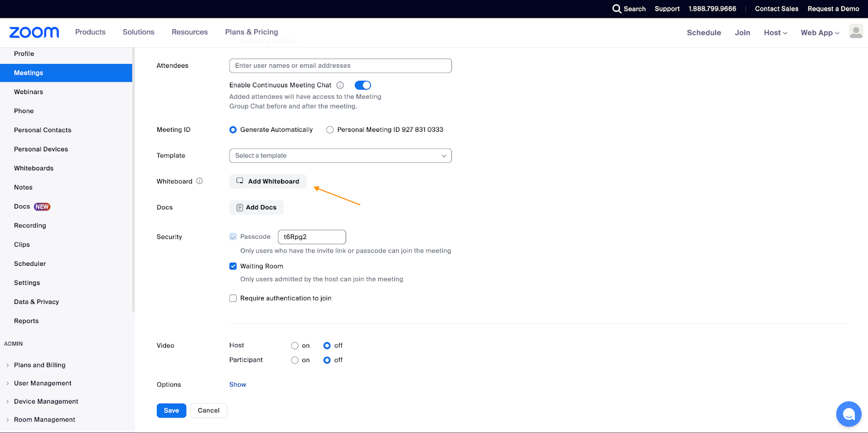Expand Plans and Billing section
The image size is (868, 433).
(40, 365)
